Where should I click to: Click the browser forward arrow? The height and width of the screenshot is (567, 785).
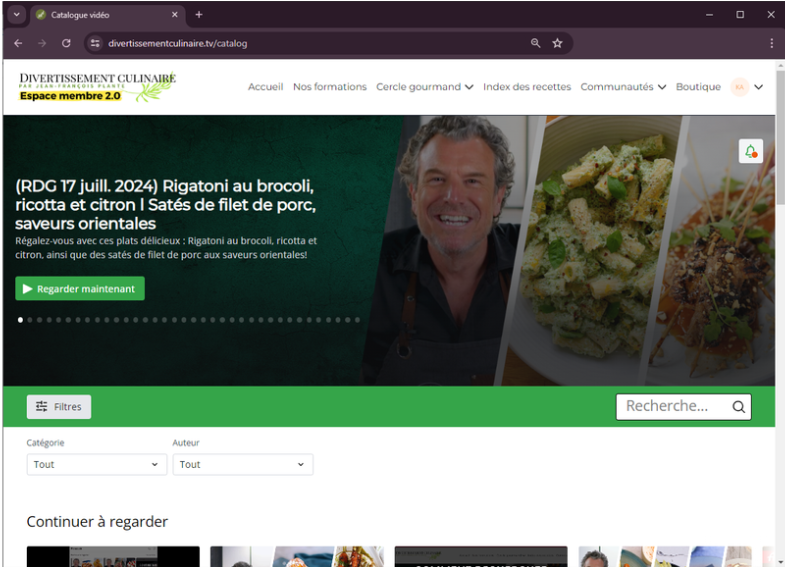click(x=42, y=44)
